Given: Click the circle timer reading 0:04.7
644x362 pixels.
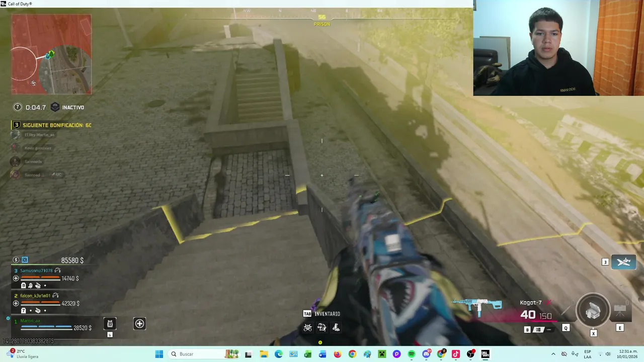Looking at the screenshot, I should coord(29,108).
